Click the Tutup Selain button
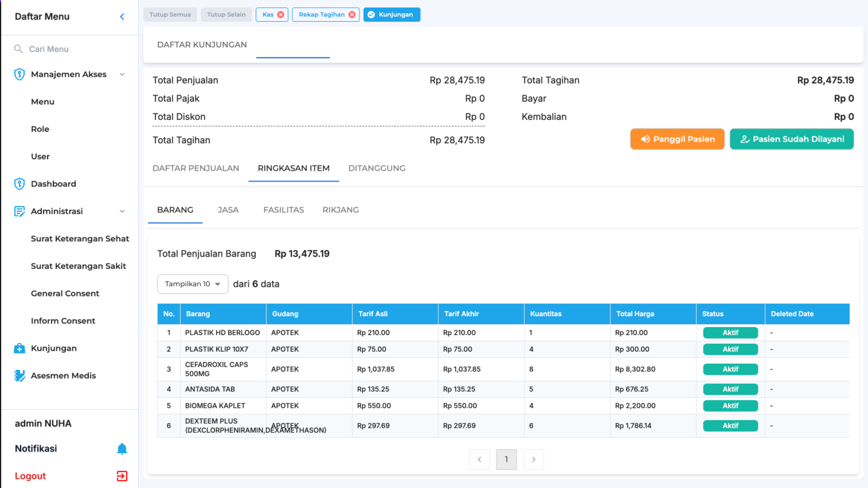 (x=226, y=15)
